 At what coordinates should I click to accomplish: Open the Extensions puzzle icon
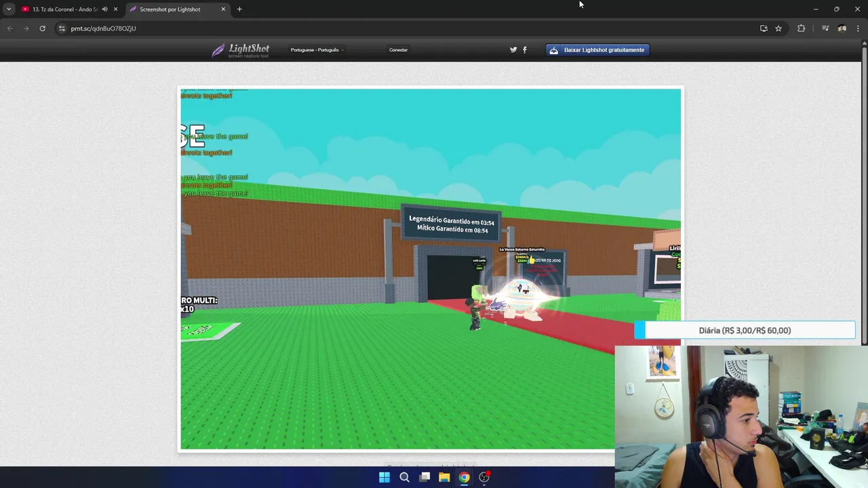click(x=801, y=28)
